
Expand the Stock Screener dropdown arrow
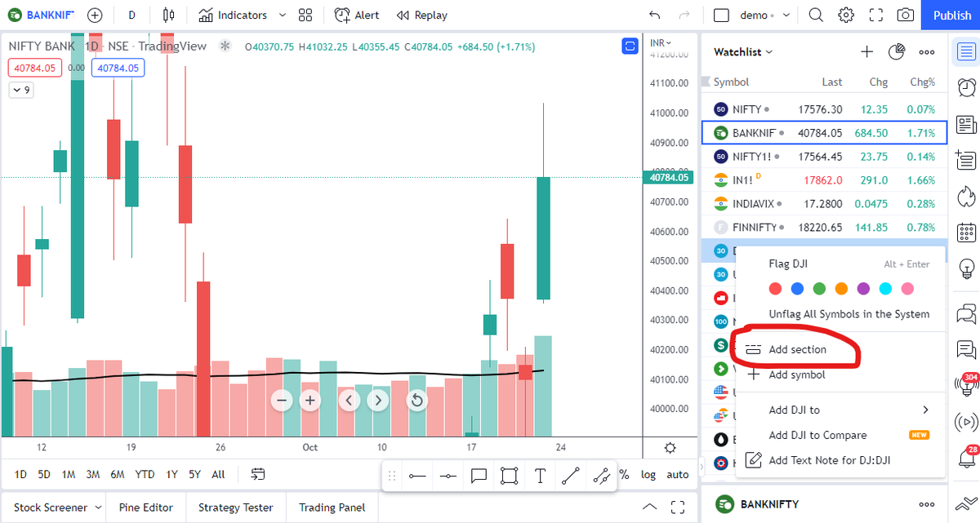click(99, 507)
